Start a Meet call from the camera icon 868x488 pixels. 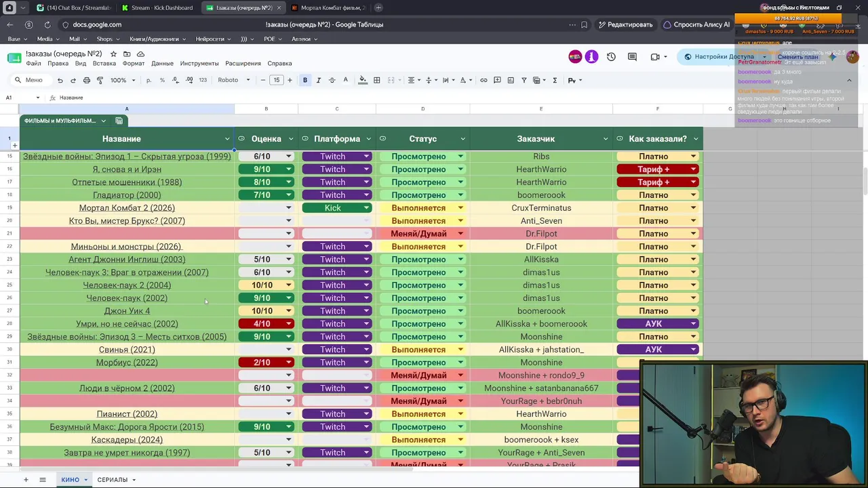pyautogui.click(x=655, y=57)
